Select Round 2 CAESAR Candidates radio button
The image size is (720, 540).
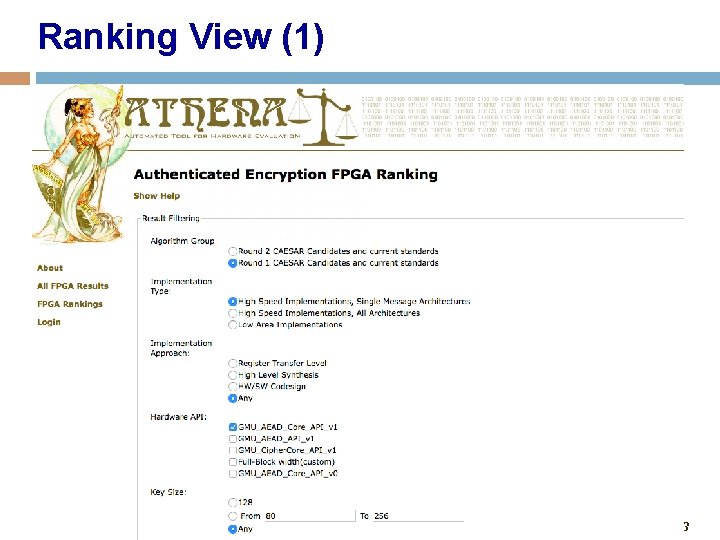(x=233, y=251)
